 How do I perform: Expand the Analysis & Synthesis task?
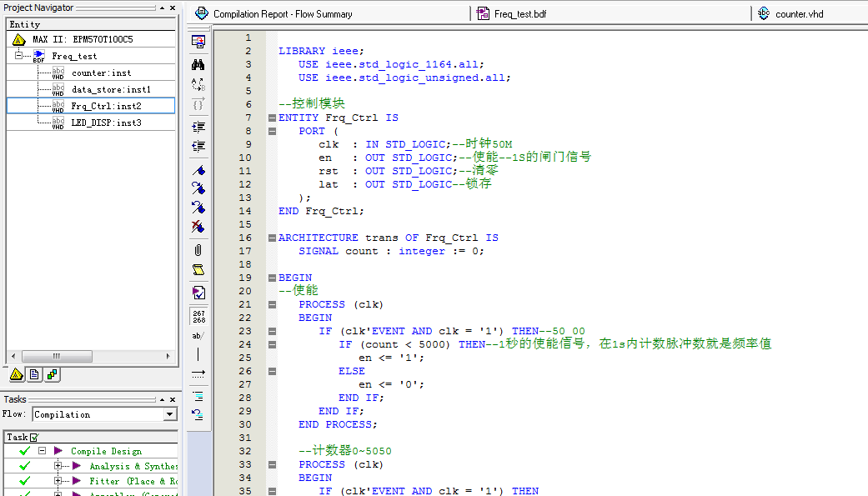58,466
